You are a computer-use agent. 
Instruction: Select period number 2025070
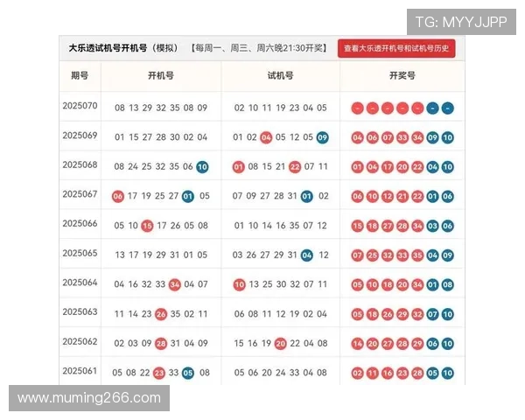click(80, 106)
